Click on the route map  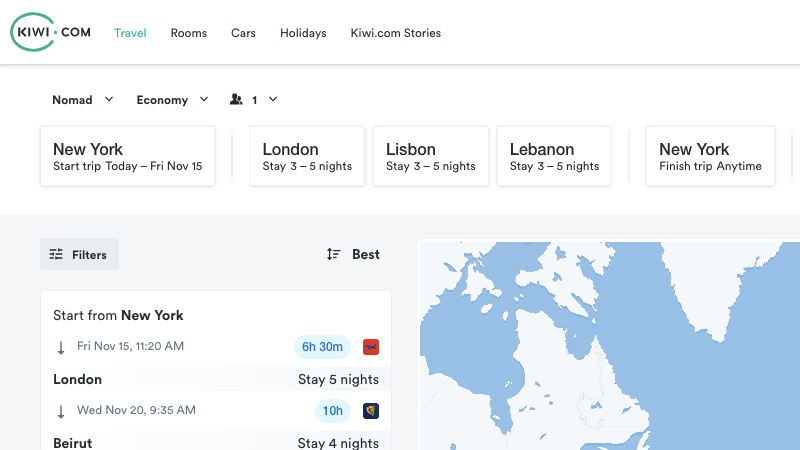point(610,346)
